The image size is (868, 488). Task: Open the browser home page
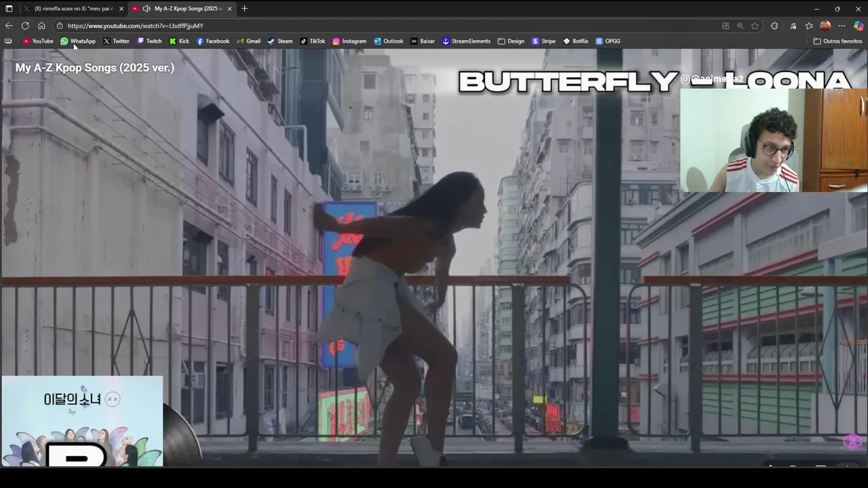click(x=41, y=26)
